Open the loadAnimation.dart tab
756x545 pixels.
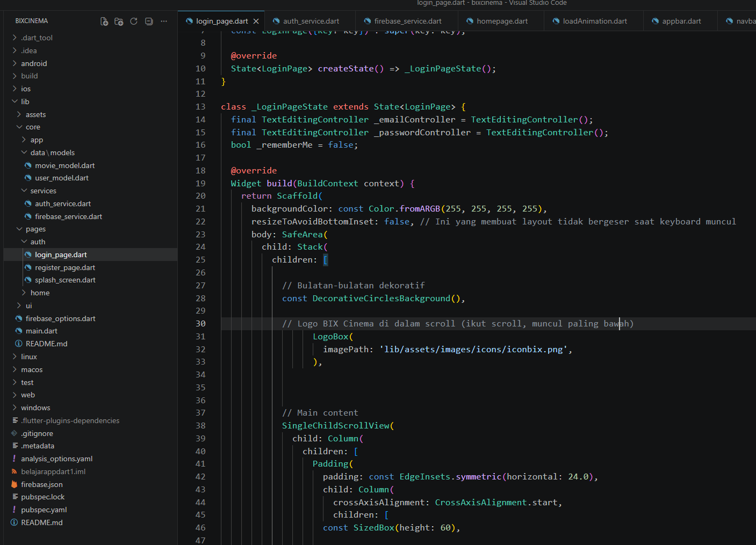pyautogui.click(x=594, y=21)
